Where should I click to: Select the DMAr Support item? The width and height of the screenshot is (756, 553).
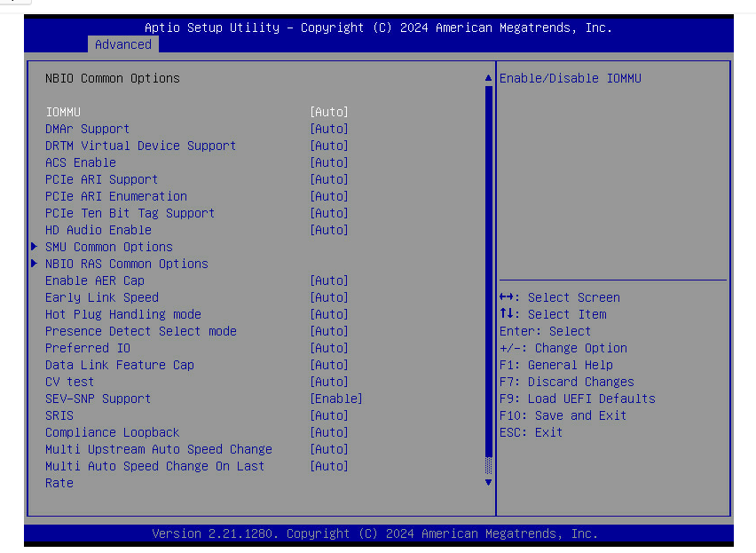click(87, 129)
